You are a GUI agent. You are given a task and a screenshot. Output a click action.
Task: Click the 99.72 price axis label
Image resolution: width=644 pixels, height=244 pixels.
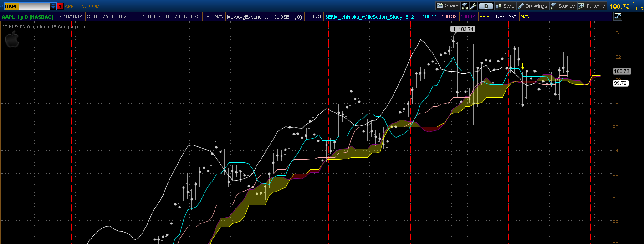[620, 83]
